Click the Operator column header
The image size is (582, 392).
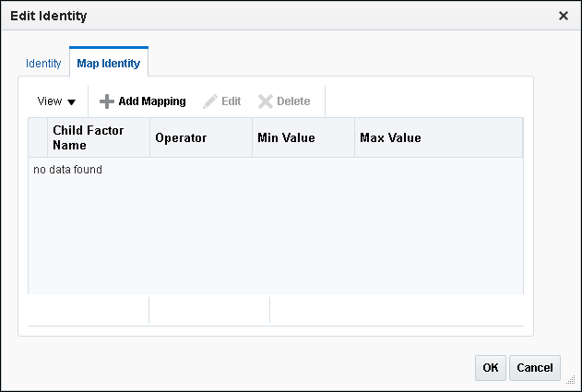[181, 138]
